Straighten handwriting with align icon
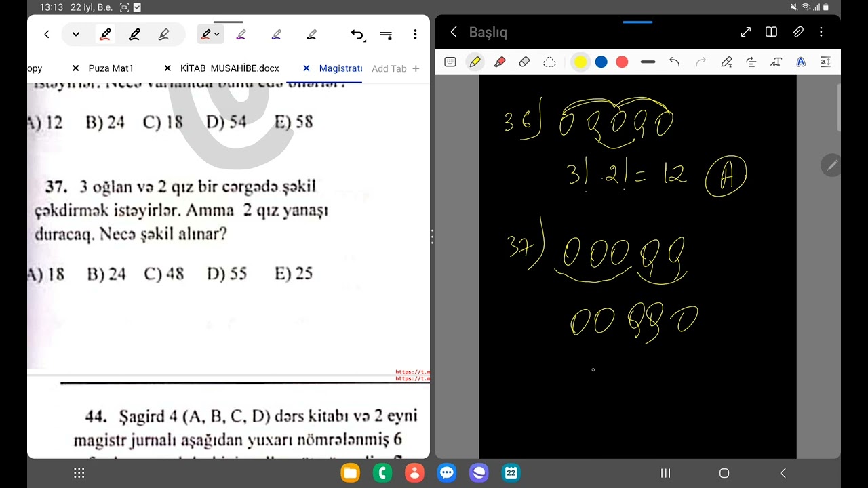This screenshot has height=488, width=868. (x=751, y=62)
